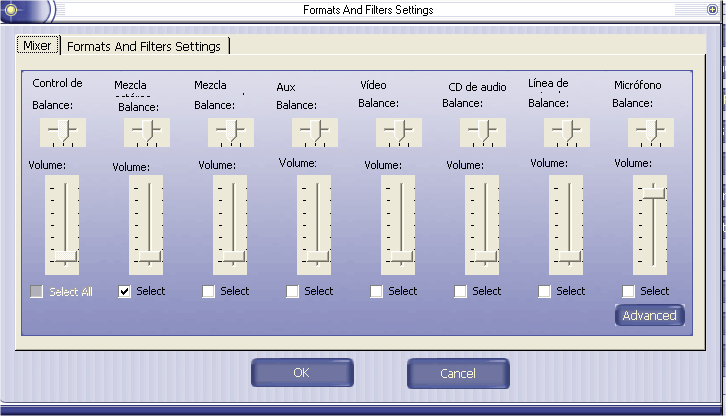726x416 pixels.
Task: Click the Vídeo balance slider
Action: [399, 132]
